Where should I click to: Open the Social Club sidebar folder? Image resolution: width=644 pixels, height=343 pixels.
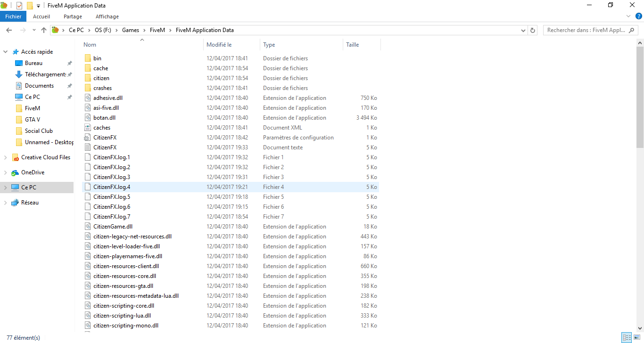click(x=39, y=131)
